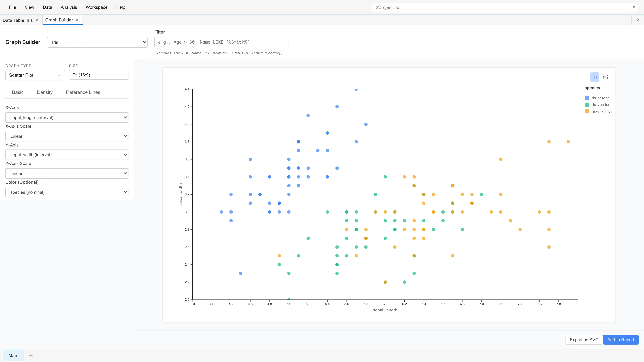Add a new workspace tab beside Main
Image resolution: width=644 pixels, height=362 pixels.
[31, 355]
